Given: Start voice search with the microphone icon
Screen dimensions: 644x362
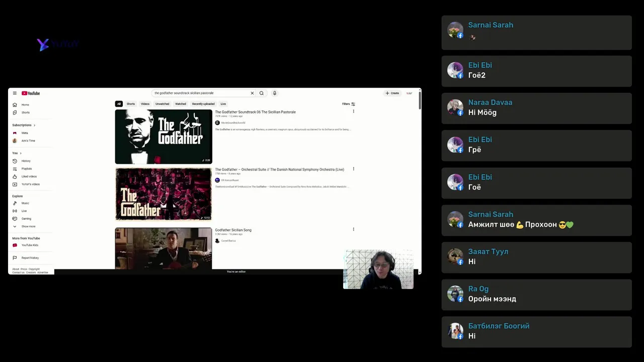Looking at the screenshot, I should 274,93.
